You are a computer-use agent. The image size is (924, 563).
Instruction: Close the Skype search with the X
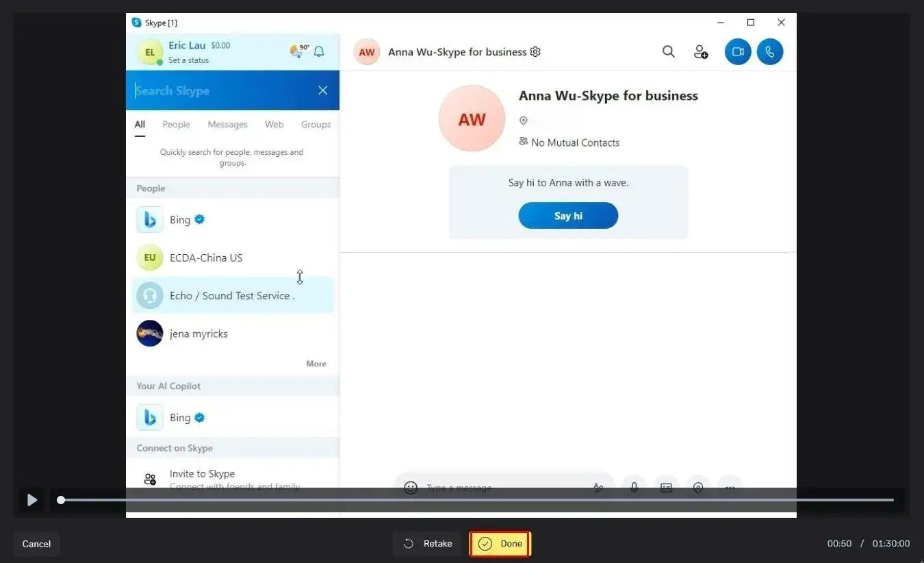pos(322,90)
